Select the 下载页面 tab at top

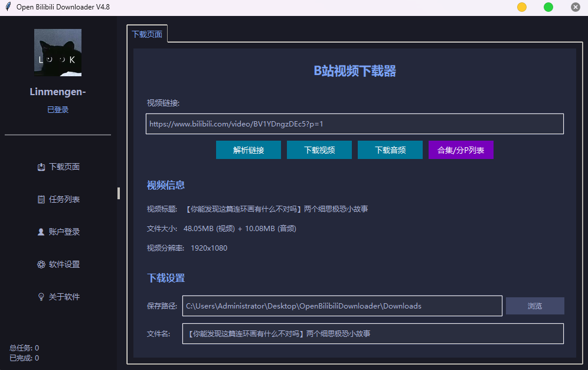tap(147, 34)
